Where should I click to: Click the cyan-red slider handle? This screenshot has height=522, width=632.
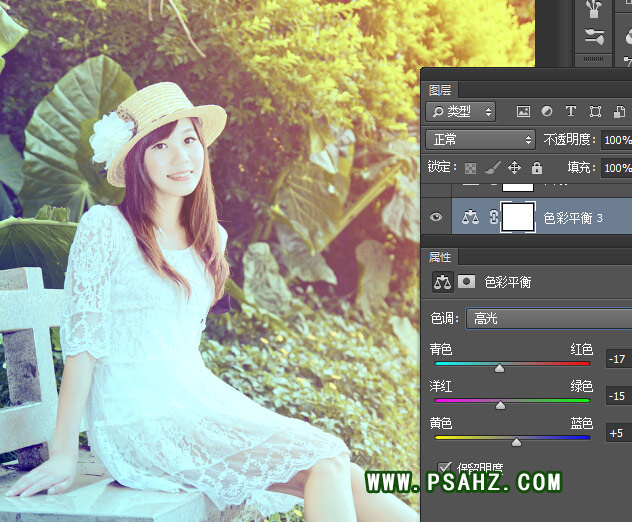pos(499,368)
